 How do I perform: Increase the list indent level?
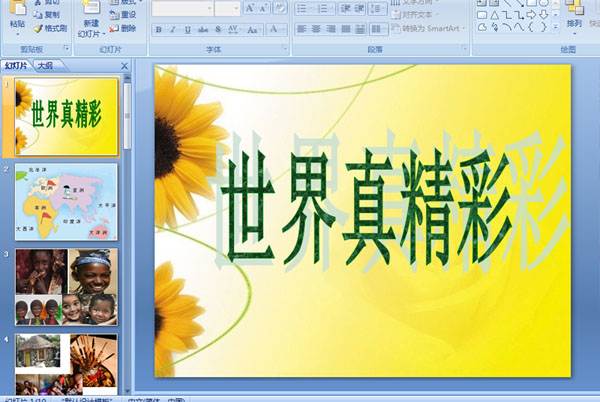click(x=359, y=8)
